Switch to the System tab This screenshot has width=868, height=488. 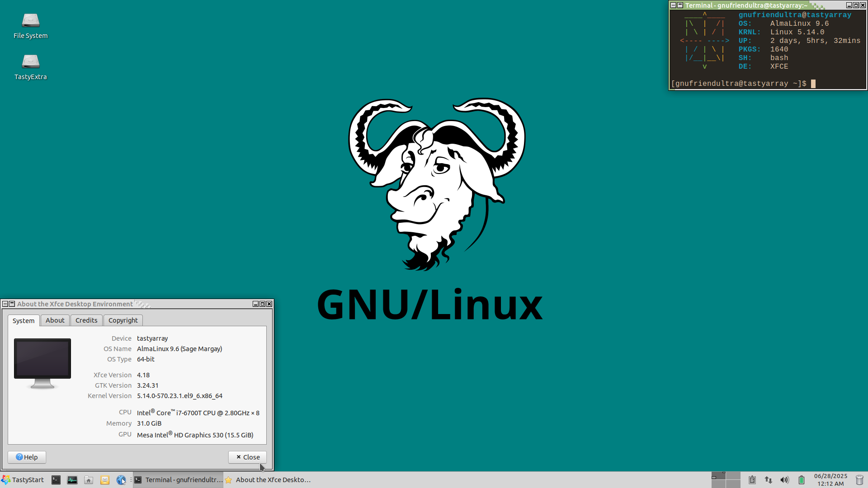coord(24,320)
